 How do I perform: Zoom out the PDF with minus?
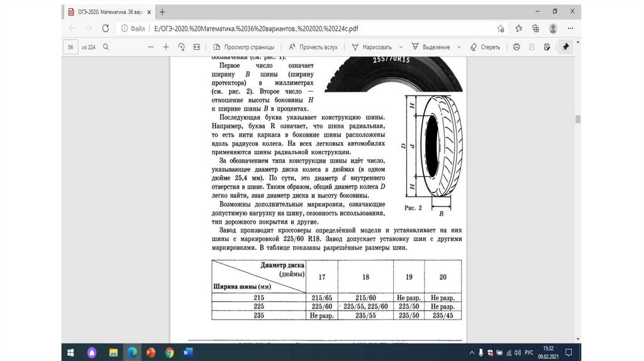tap(151, 47)
